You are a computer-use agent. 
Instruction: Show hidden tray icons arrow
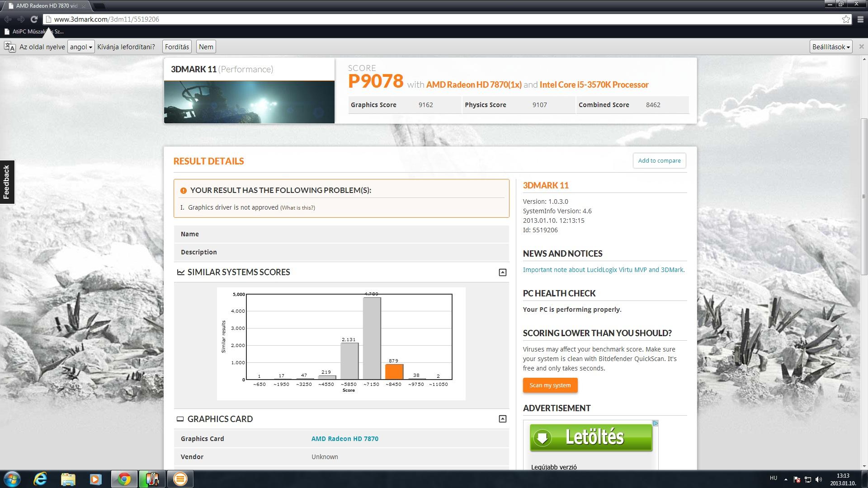coord(786,479)
